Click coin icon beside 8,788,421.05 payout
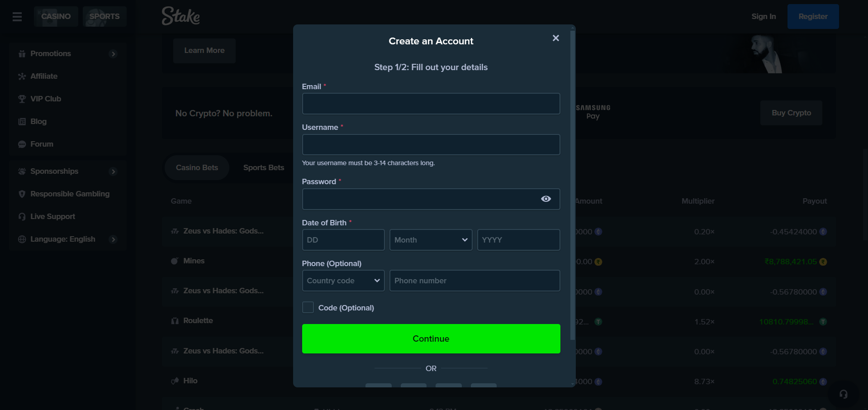Image resolution: width=868 pixels, height=410 pixels. (823, 262)
